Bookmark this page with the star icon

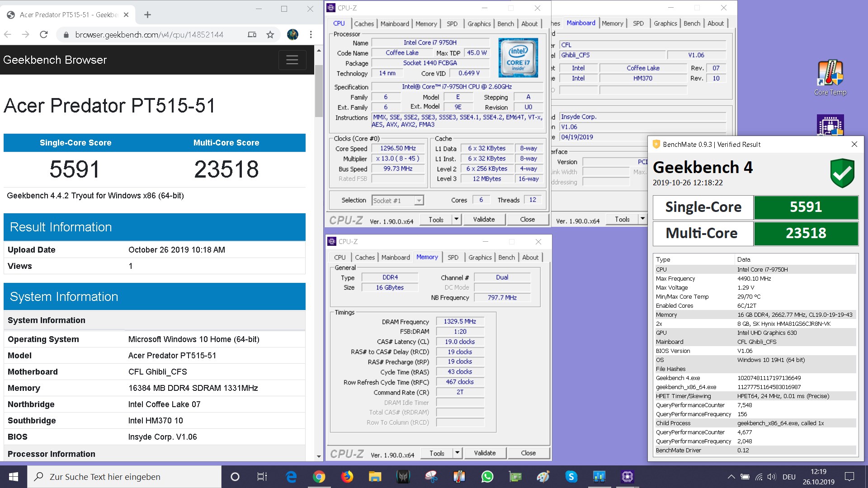(x=270, y=34)
